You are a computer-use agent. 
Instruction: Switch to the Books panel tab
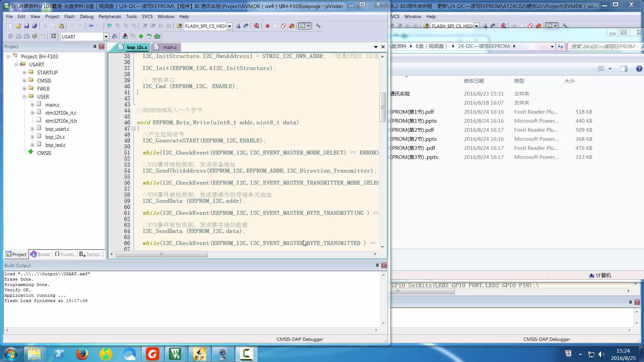click(x=40, y=254)
